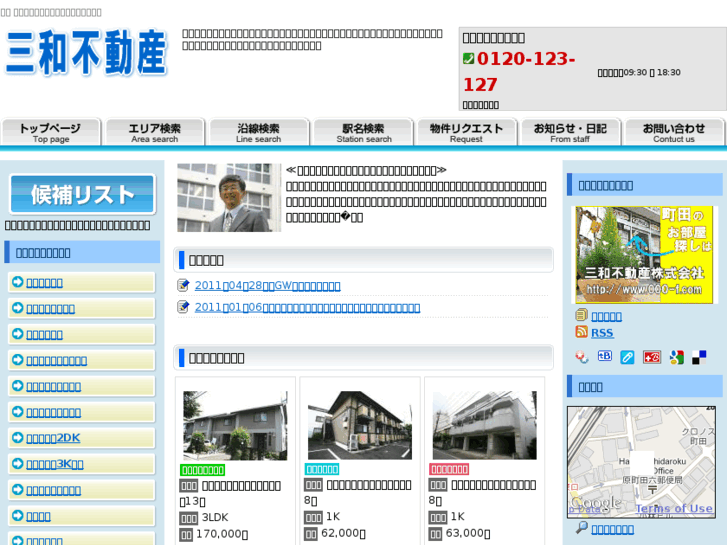Follow the RSS text link
The width and height of the screenshot is (727, 545).
602,333
